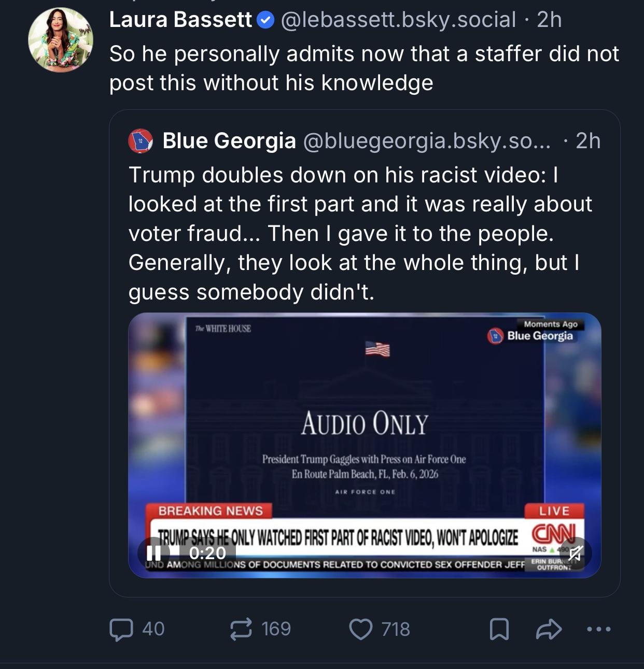Click the 0:20 video time indicator

pos(207,553)
